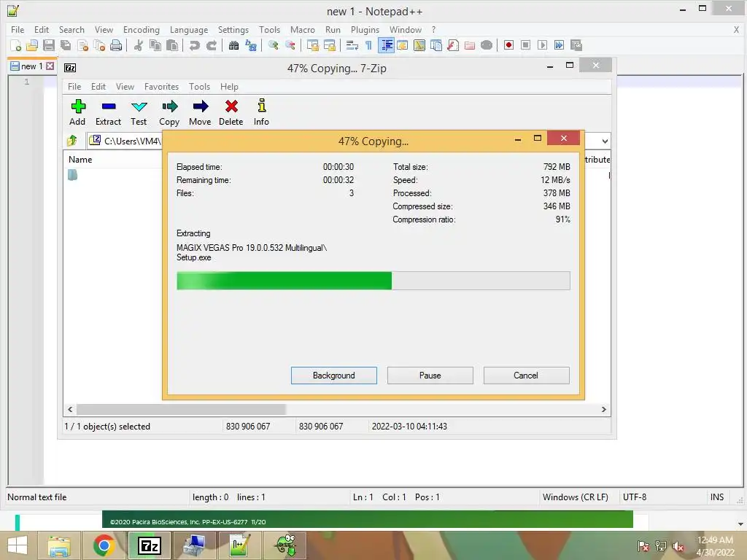Click the Save All icon in Notepad++

(x=65, y=45)
